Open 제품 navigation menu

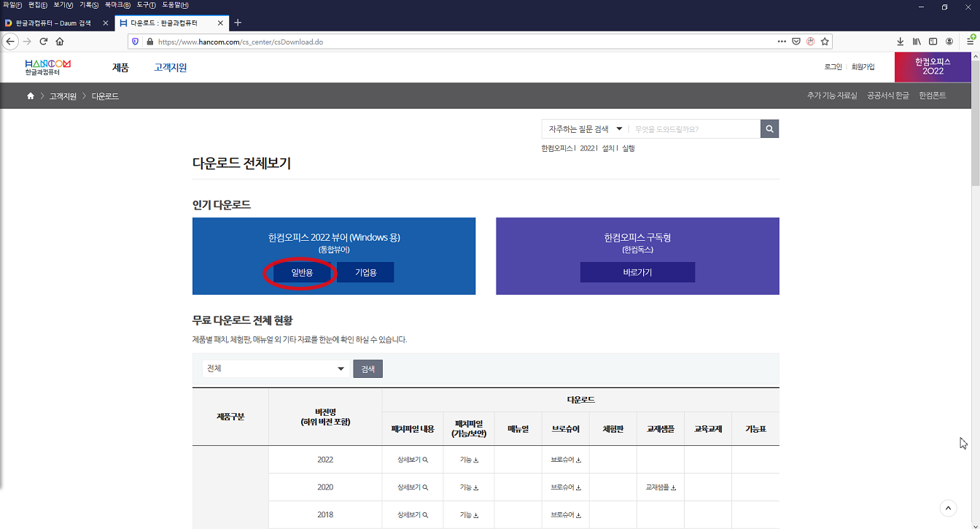point(120,68)
